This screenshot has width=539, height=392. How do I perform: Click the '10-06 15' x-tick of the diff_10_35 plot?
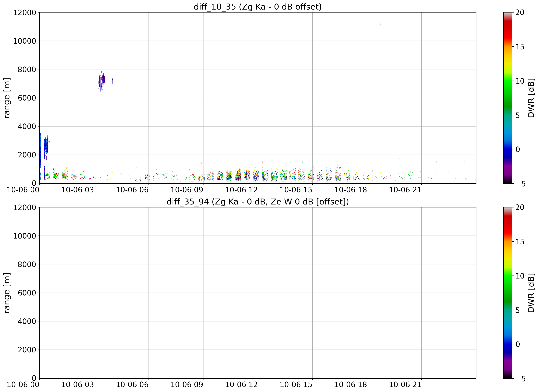tap(296, 190)
